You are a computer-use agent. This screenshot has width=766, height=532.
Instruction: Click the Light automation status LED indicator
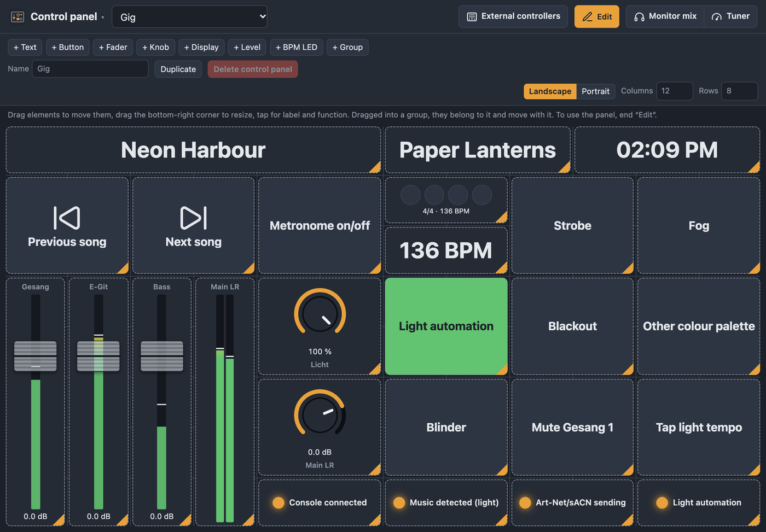pos(662,502)
